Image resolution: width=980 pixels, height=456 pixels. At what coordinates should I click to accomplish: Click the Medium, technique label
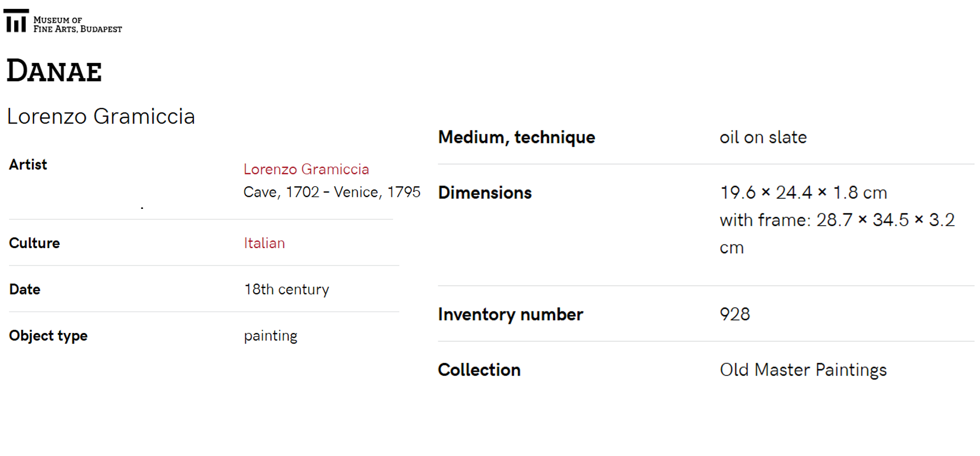coord(516,137)
